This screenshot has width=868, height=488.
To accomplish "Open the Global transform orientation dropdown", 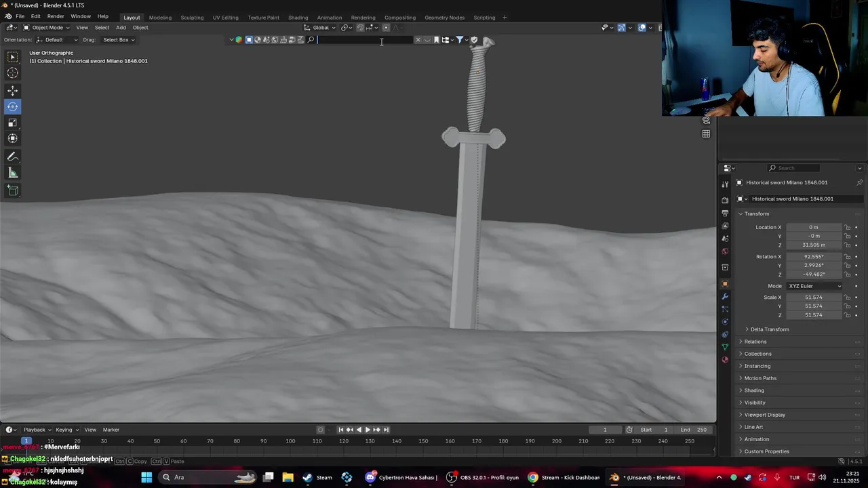I will click(x=319, y=28).
